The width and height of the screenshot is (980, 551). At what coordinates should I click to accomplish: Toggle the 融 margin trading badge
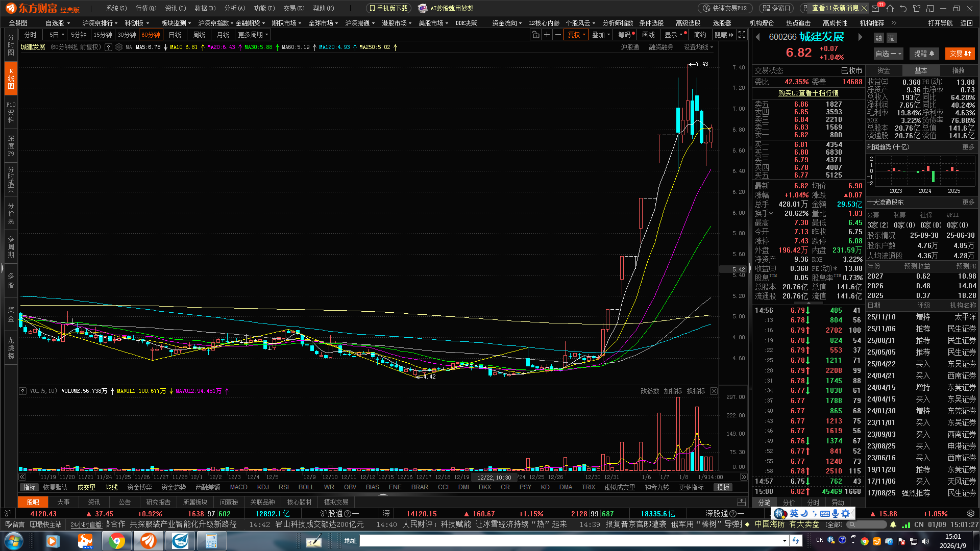(878, 38)
